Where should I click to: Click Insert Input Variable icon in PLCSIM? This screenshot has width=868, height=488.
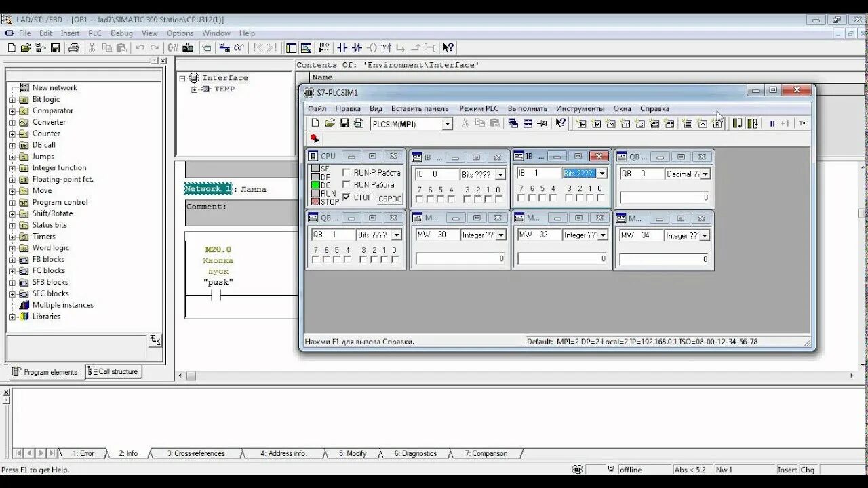click(x=582, y=123)
